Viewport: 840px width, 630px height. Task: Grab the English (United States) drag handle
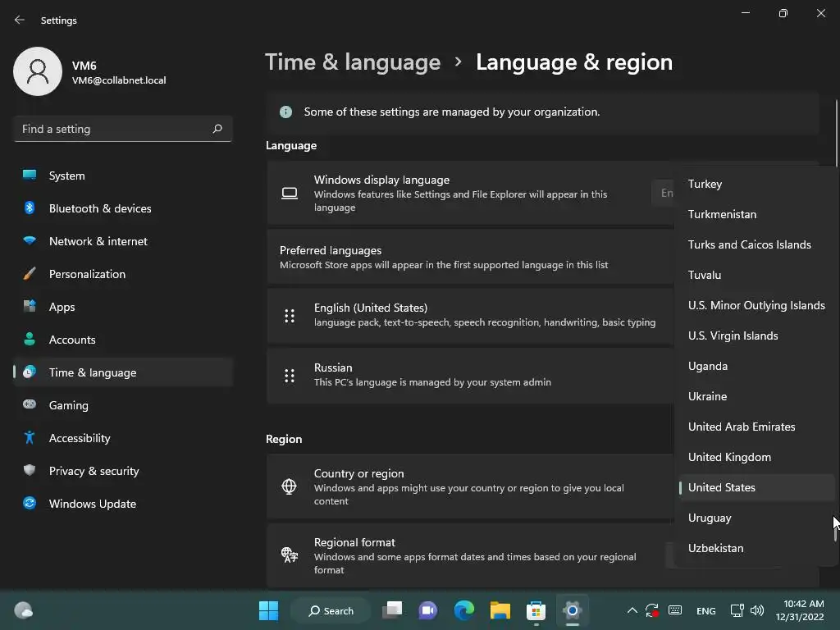tap(290, 316)
